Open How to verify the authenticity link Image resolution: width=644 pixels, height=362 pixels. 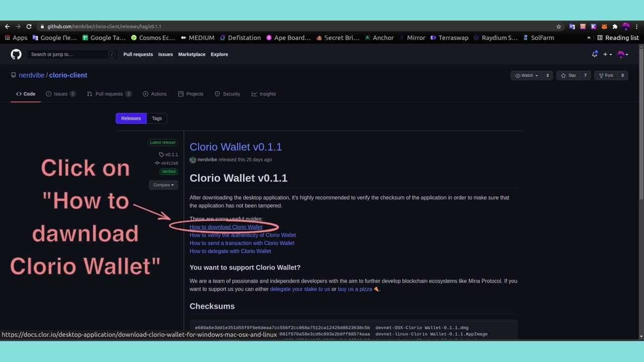pyautogui.click(x=243, y=235)
